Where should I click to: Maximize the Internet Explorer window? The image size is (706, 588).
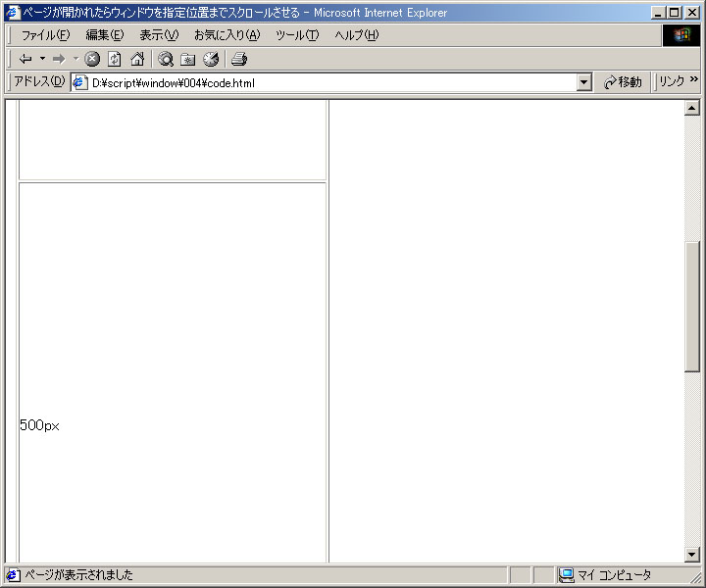click(x=674, y=13)
